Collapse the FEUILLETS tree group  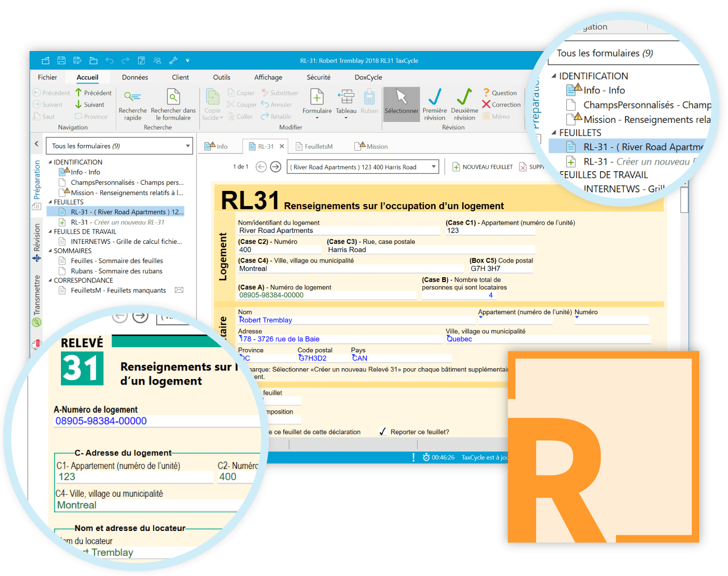[50, 202]
